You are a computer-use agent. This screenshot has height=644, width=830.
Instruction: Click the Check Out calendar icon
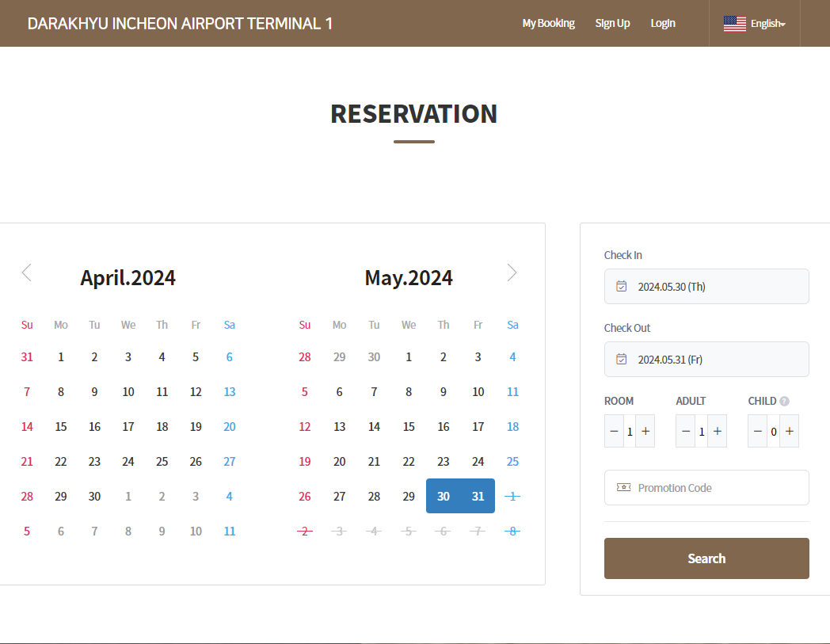pos(622,360)
